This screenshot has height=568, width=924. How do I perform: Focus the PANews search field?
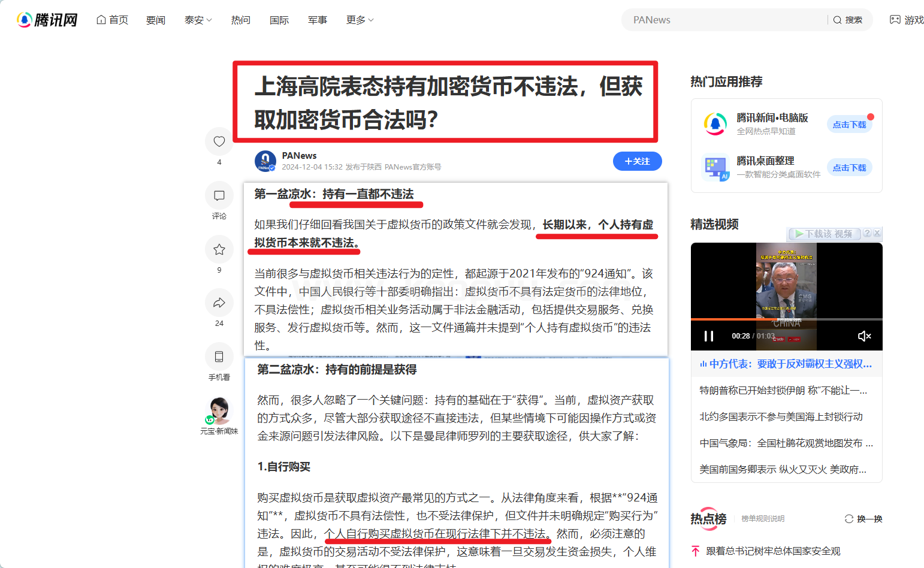[725, 20]
